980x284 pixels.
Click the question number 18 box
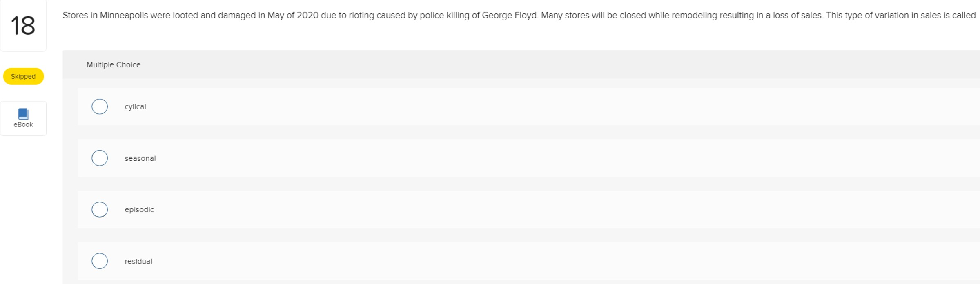coord(23,25)
